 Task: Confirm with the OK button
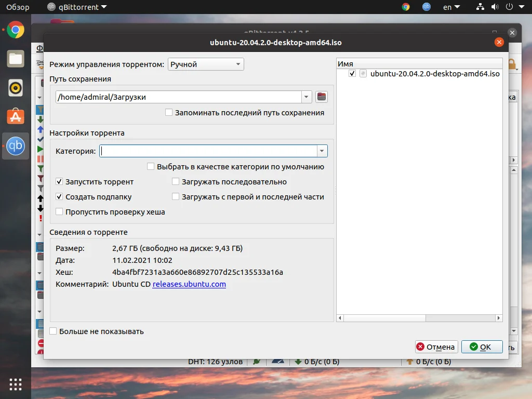482,347
